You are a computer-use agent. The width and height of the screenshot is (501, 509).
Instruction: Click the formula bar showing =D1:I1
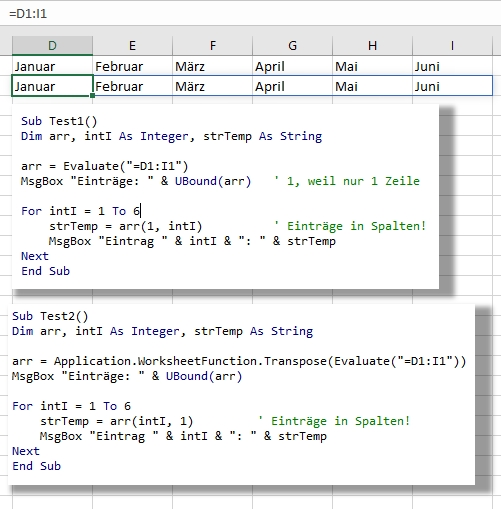[x=250, y=14]
